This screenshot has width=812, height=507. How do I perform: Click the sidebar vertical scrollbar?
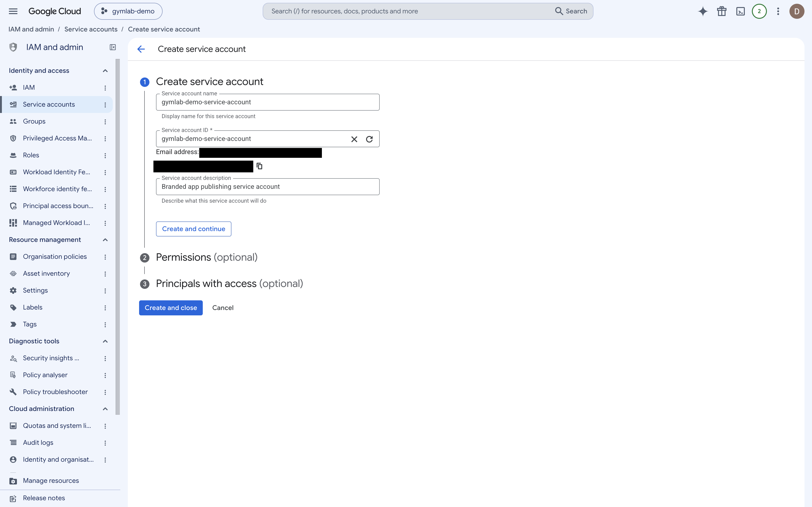point(118,237)
